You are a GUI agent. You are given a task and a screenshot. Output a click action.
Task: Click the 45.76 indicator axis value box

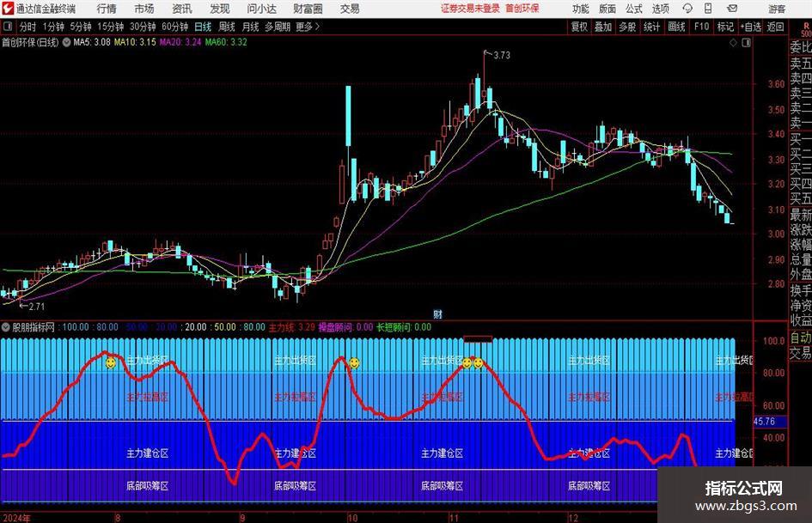pyautogui.click(x=769, y=422)
